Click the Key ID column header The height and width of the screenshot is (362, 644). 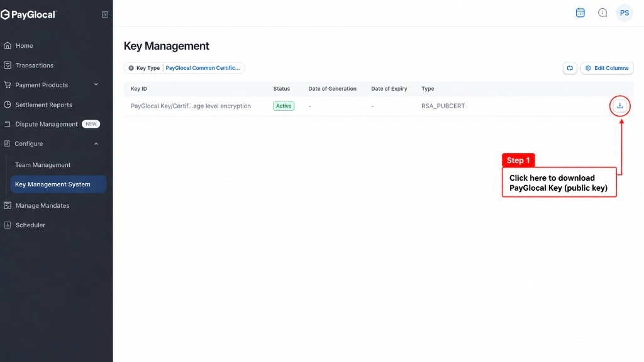139,88
